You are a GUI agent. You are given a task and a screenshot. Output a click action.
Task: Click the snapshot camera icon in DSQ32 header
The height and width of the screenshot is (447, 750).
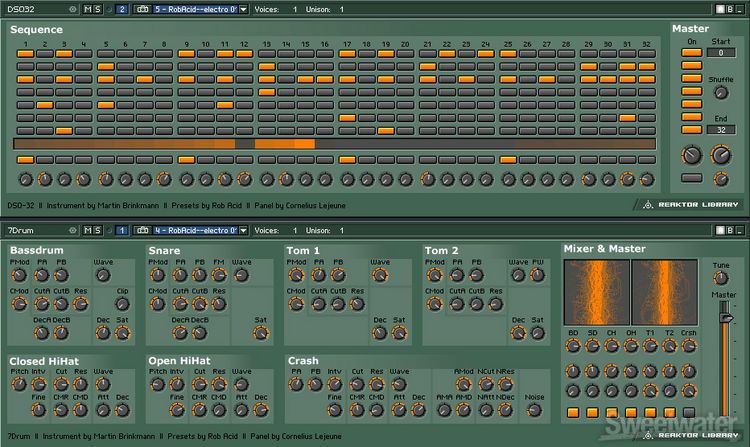[x=142, y=9]
